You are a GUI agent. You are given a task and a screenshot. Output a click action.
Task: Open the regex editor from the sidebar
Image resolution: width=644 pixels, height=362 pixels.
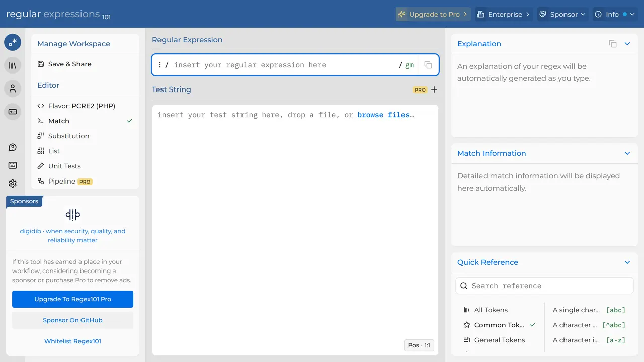tap(13, 42)
